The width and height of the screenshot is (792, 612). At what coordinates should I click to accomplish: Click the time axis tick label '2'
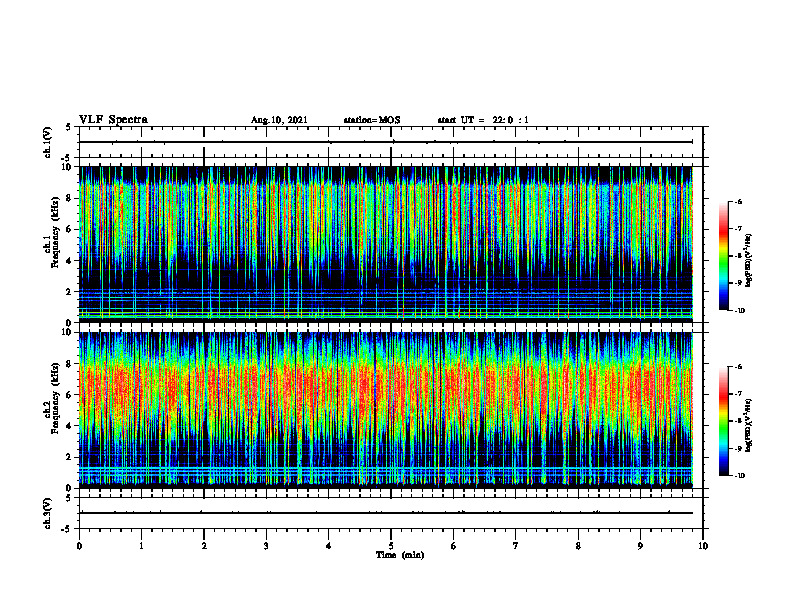pyautogui.click(x=204, y=546)
